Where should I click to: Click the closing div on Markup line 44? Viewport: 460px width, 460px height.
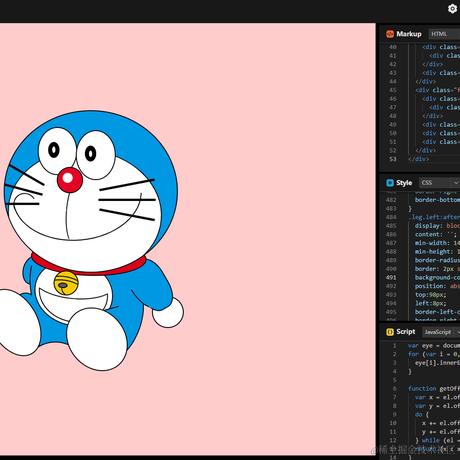[x=426, y=81]
